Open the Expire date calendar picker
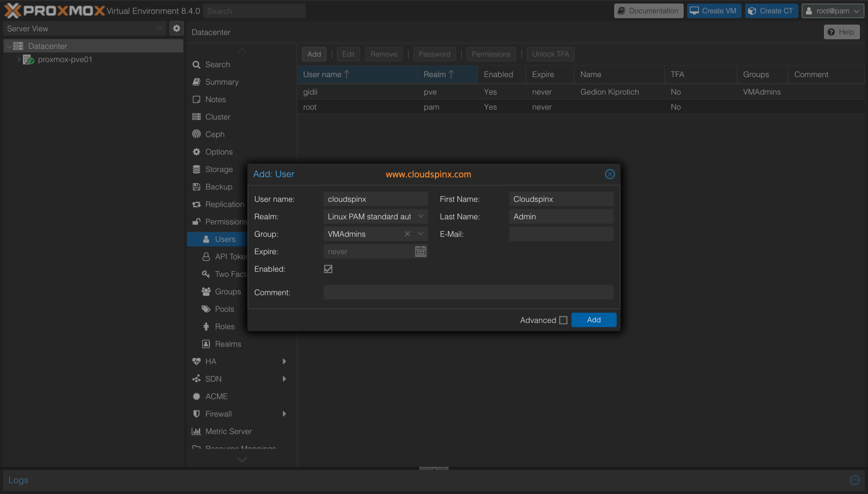This screenshot has height=494, width=868. tap(420, 251)
